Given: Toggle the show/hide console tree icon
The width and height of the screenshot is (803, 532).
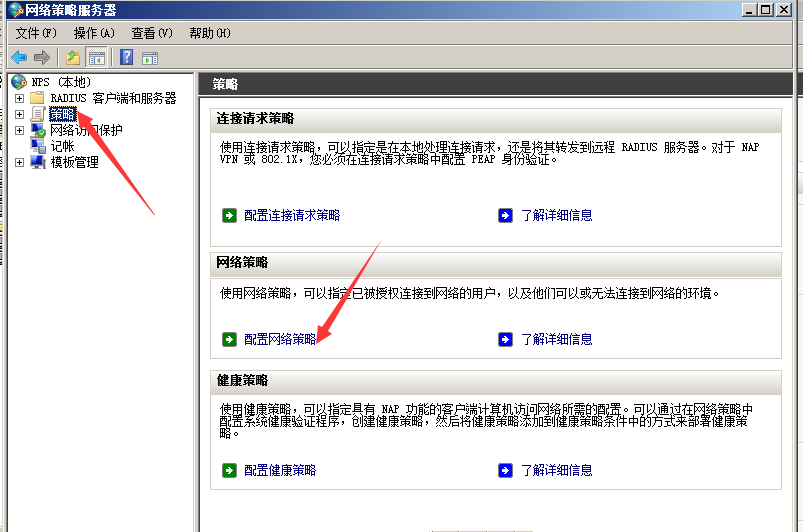Looking at the screenshot, I should click(96, 57).
